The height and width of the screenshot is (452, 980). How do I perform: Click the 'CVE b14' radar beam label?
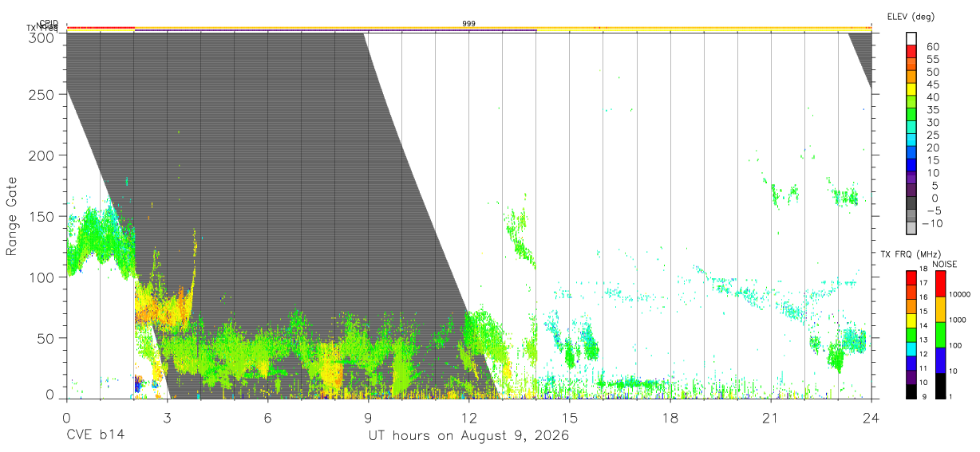tap(95, 436)
